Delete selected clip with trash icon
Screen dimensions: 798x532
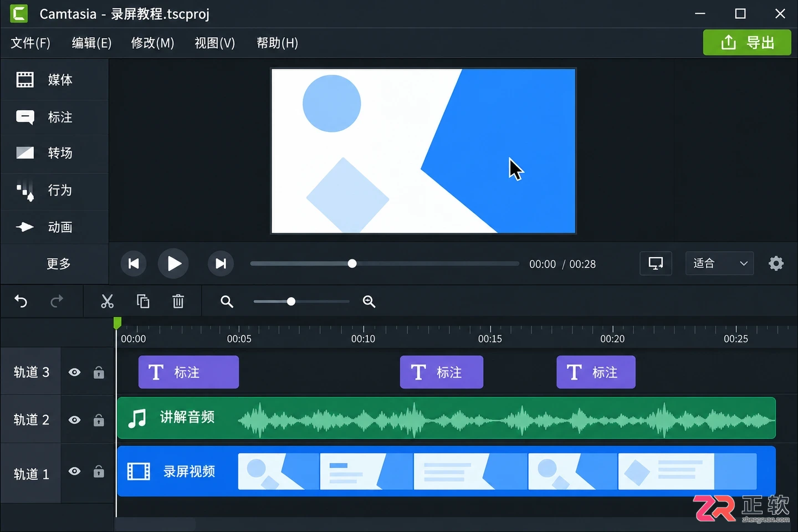178,301
